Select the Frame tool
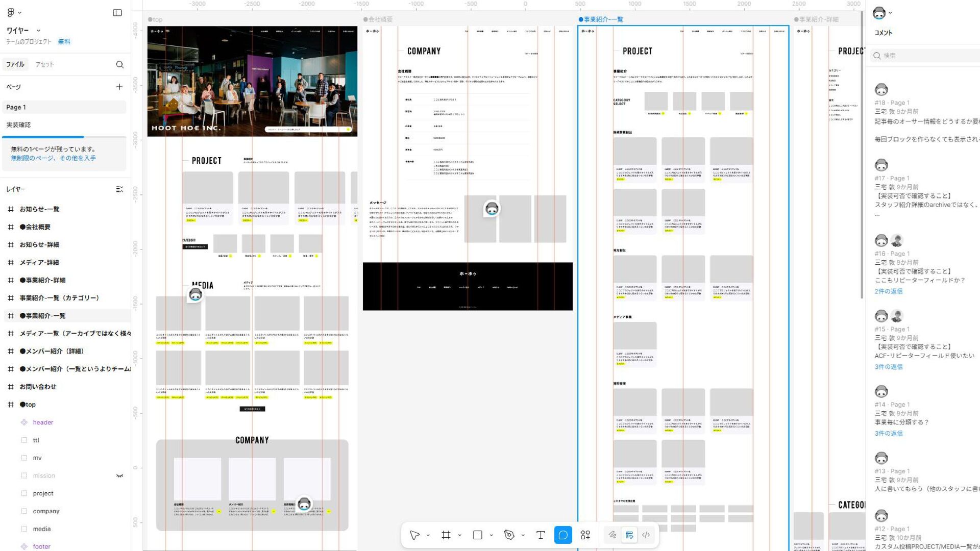Image resolution: width=980 pixels, height=551 pixels. tap(446, 535)
